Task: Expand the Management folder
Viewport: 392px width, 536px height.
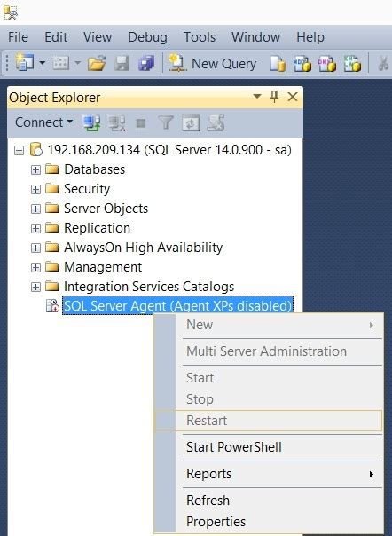Action: point(35,267)
